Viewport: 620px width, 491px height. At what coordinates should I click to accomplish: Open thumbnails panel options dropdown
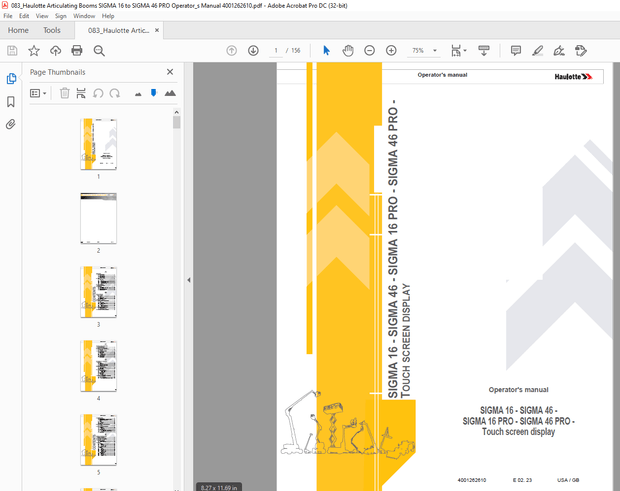pos(39,93)
